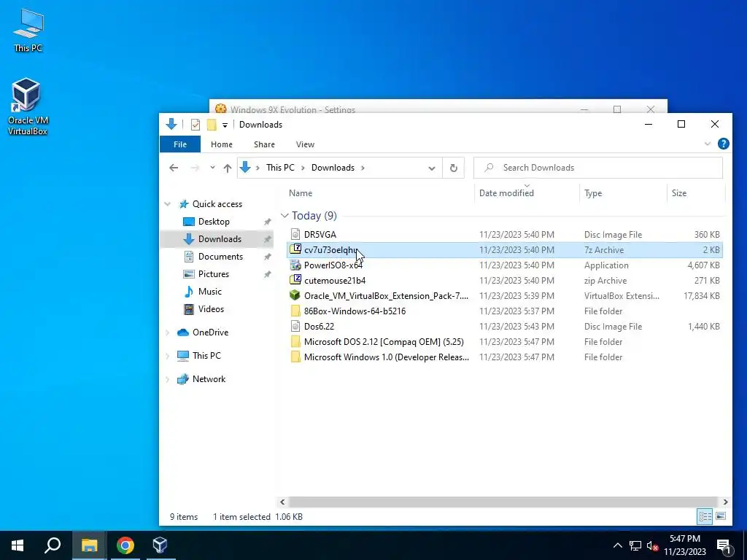Collapse the Today (9) group

[285, 216]
